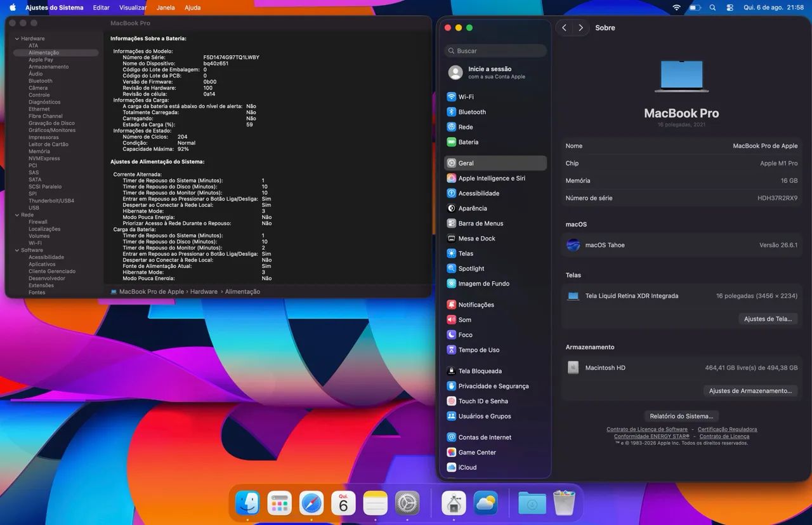Image resolution: width=812 pixels, height=525 pixels.
Task: Open Notes from the Dock
Action: [376, 503]
